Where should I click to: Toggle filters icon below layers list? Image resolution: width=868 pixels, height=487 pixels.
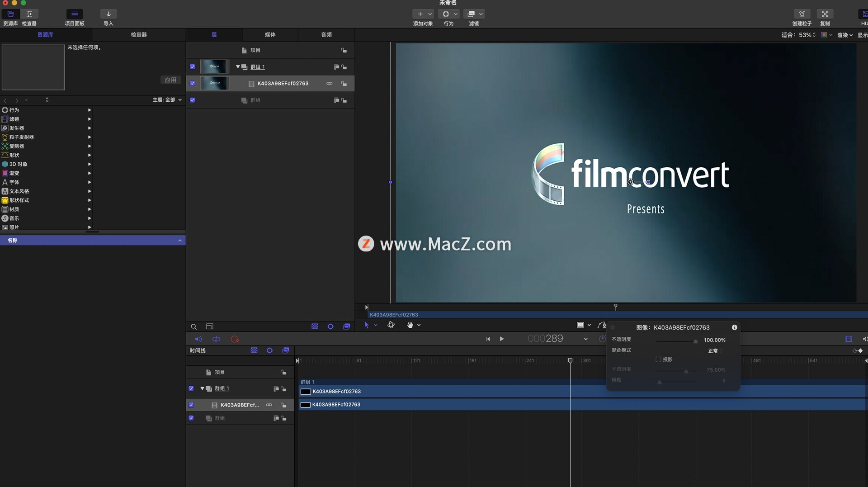(347, 326)
